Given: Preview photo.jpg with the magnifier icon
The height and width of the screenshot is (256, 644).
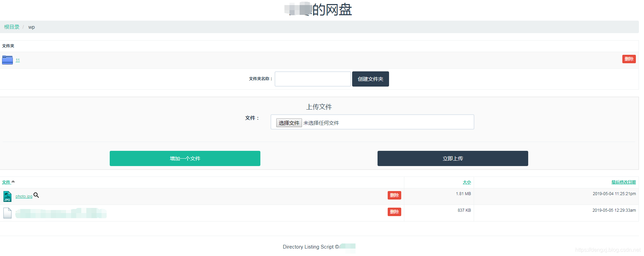Looking at the screenshot, I should pos(36,195).
